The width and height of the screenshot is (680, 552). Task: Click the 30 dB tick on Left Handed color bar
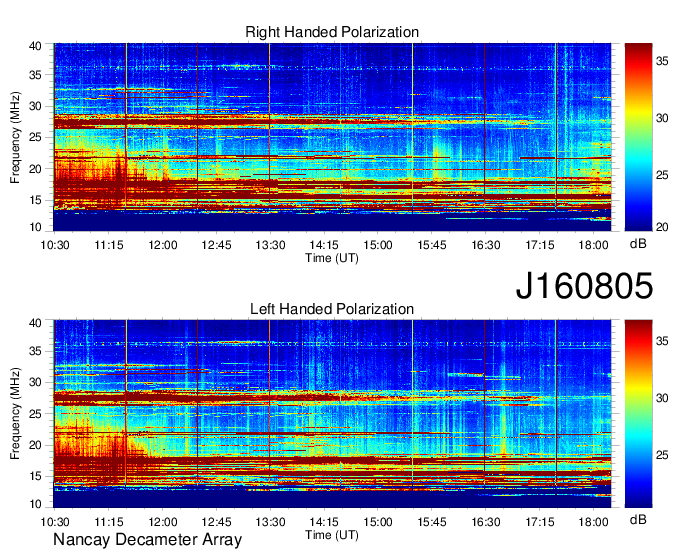[662, 398]
